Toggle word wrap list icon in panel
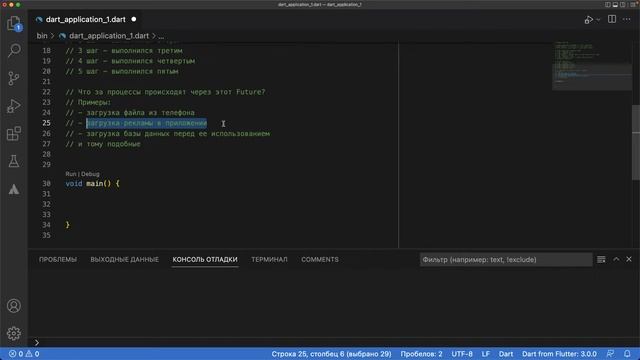Image resolution: width=640 pixels, height=360 pixels. (601, 260)
